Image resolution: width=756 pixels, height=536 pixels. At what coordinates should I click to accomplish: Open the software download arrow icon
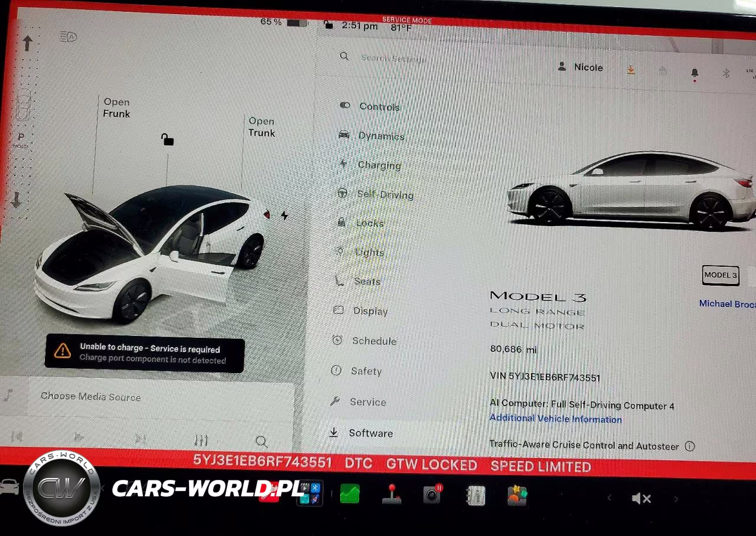coord(631,70)
